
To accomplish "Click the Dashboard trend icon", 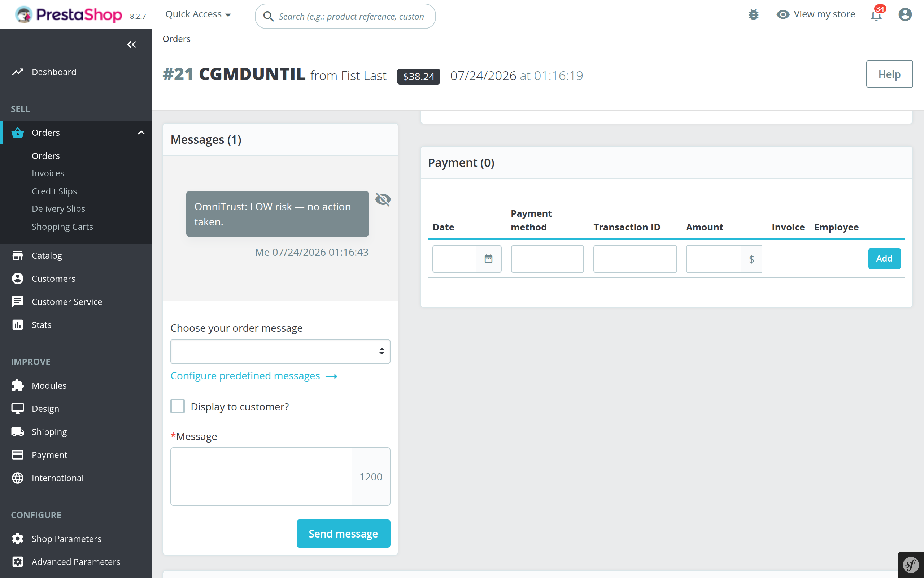I will click(x=18, y=72).
